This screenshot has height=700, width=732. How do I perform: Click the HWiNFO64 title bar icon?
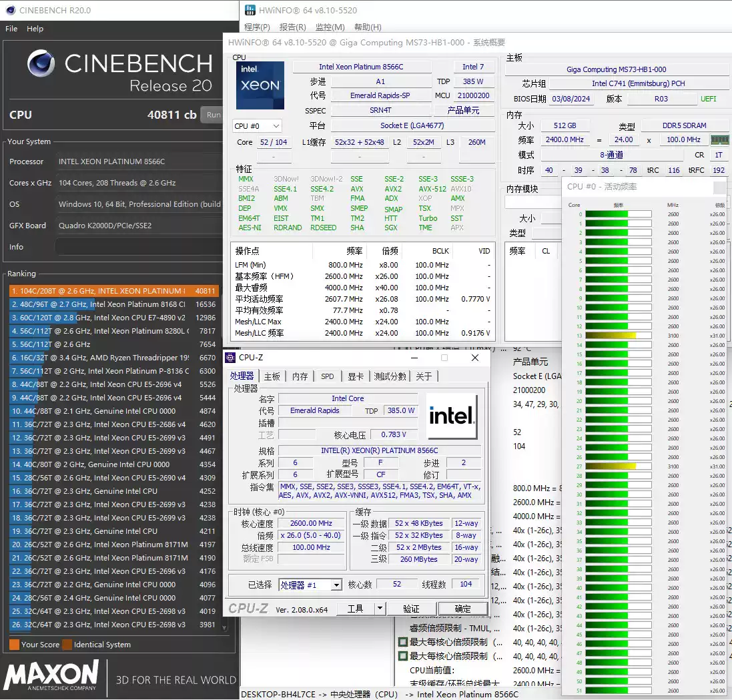pyautogui.click(x=250, y=10)
